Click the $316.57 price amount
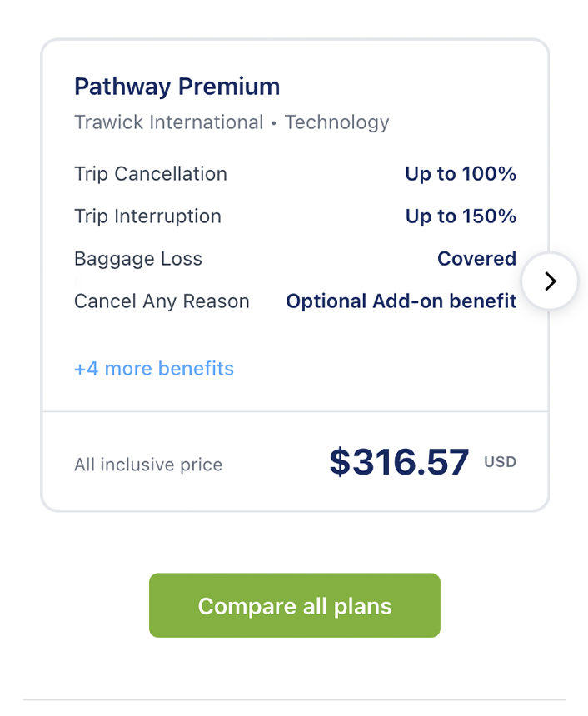Viewport: 588px width, 716px height. [x=399, y=462]
